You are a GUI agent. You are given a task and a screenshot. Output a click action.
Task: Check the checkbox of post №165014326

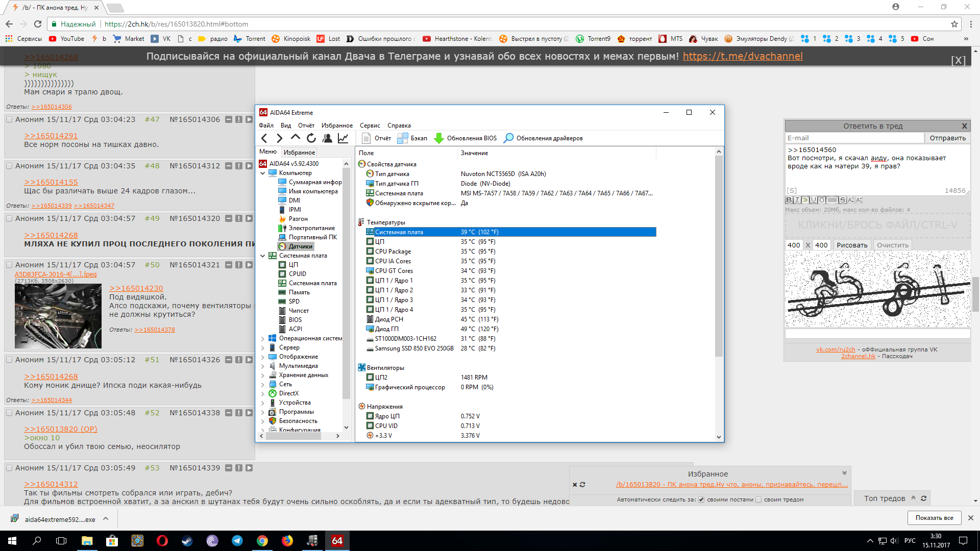click(9, 360)
